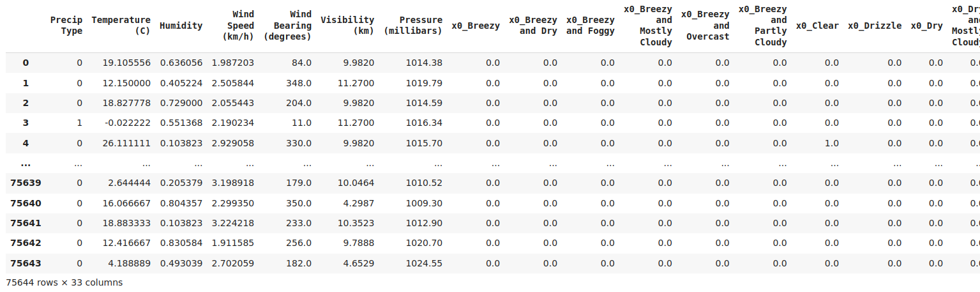Select pressure value 1016.34
Viewport: 980px width, 292px height.
pos(424,123)
